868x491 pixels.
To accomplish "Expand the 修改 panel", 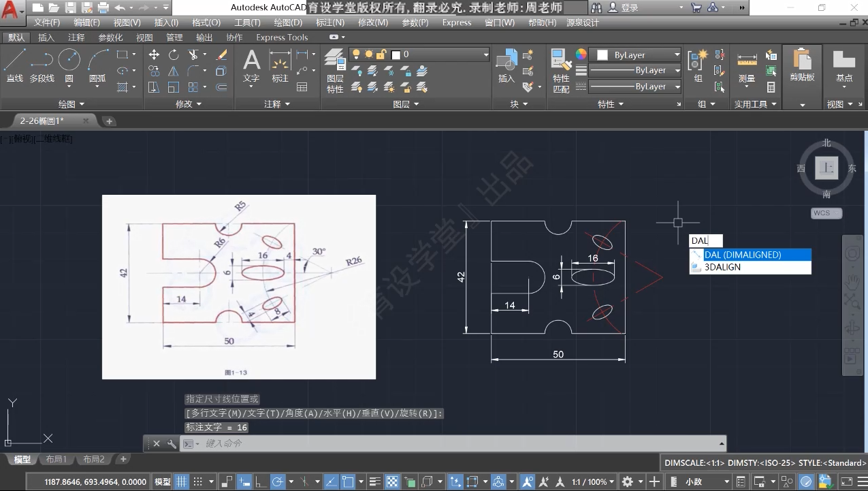I will [x=189, y=104].
